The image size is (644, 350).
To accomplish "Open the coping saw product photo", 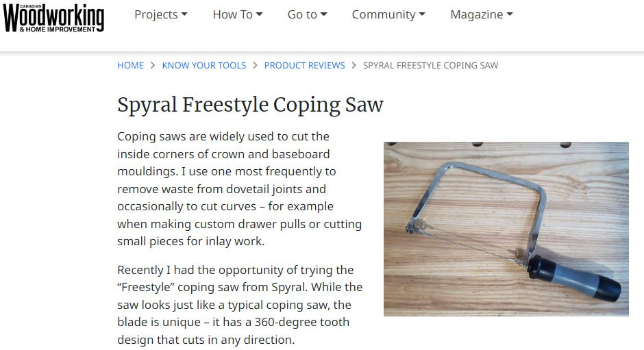I will 506,229.
